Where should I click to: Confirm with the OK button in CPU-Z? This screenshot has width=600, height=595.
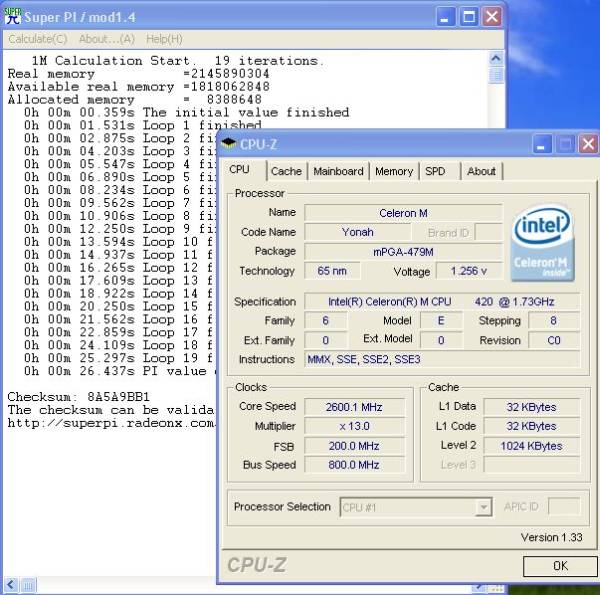pyautogui.click(x=560, y=566)
